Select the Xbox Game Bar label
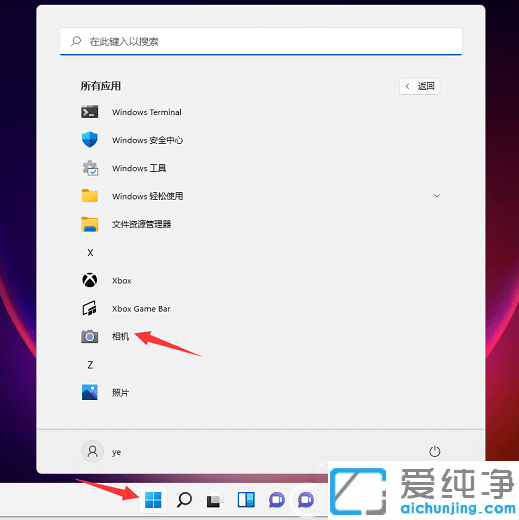 click(x=141, y=309)
